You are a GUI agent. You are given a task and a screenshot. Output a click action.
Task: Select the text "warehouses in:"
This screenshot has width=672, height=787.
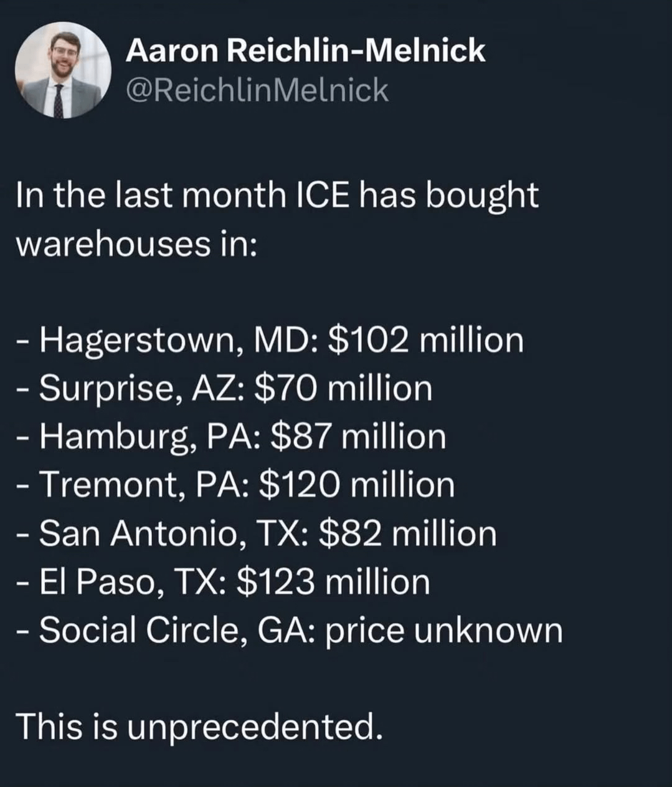(x=136, y=244)
